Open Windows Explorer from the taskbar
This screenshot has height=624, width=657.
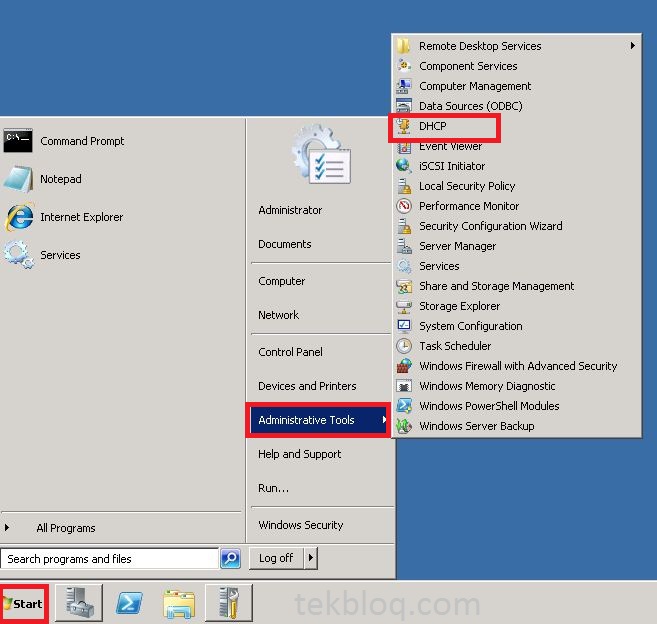point(179,603)
